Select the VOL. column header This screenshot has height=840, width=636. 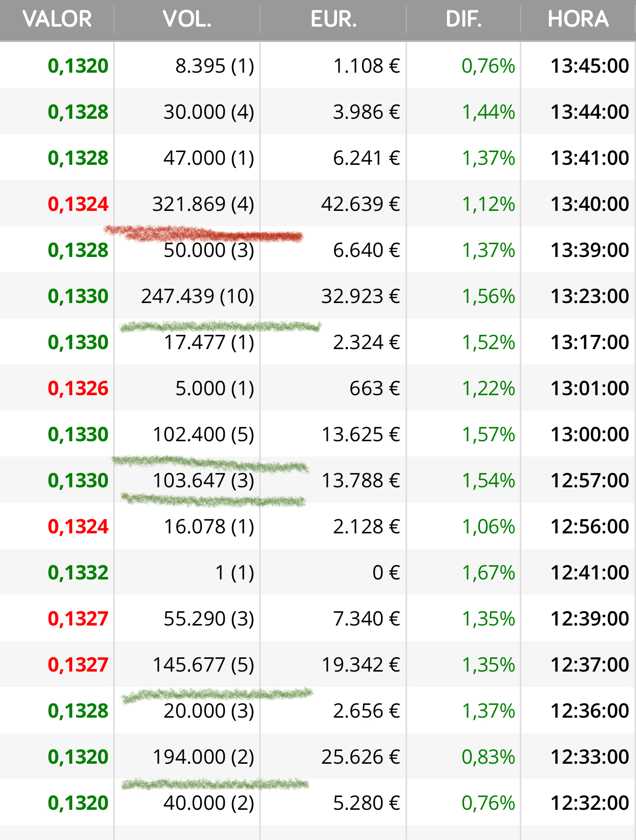pos(187,19)
